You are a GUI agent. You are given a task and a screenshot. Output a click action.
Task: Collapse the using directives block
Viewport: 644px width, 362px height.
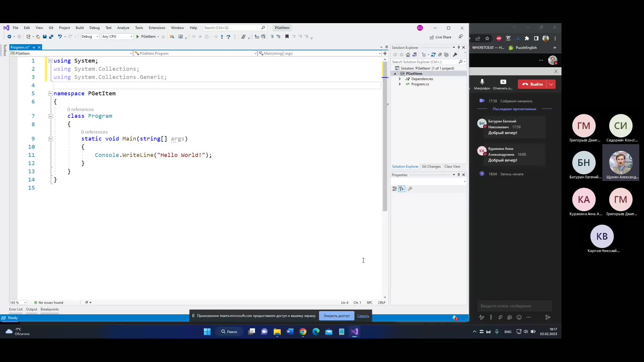click(x=51, y=61)
